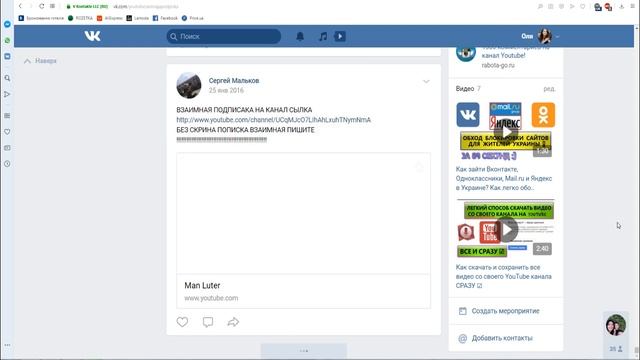Open the music note player icon
This screenshot has width=640, height=360.
323,36
